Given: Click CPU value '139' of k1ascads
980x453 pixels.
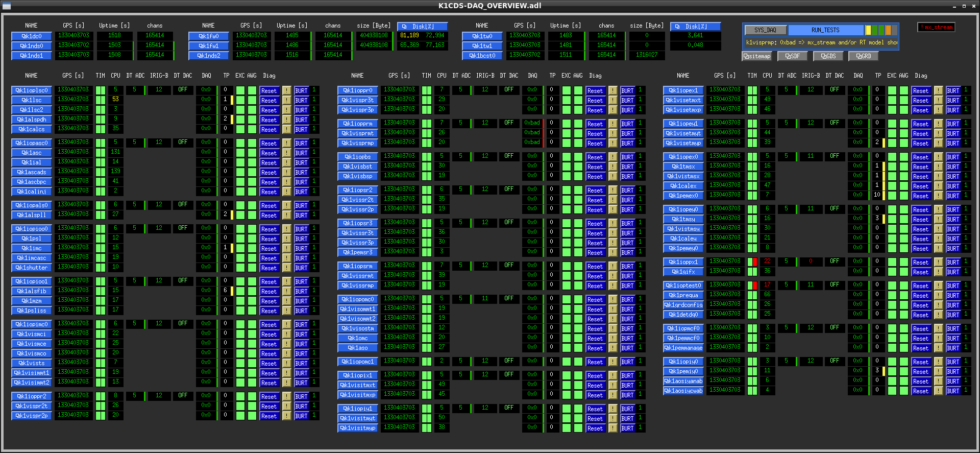Looking at the screenshot, I should pos(116,171).
